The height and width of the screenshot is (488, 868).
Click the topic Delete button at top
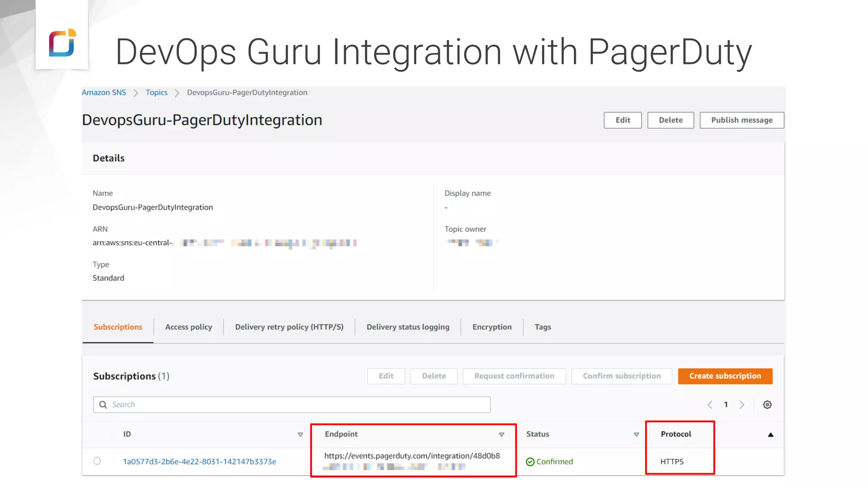pos(671,120)
